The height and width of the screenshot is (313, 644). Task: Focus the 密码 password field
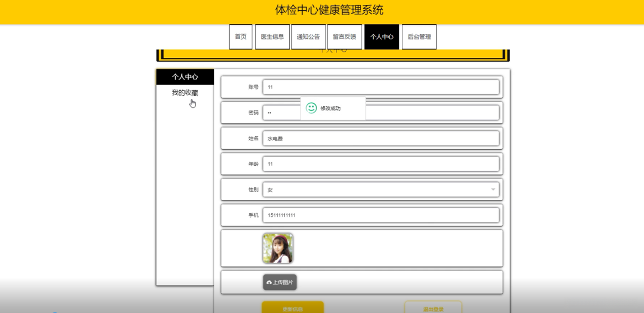381,112
